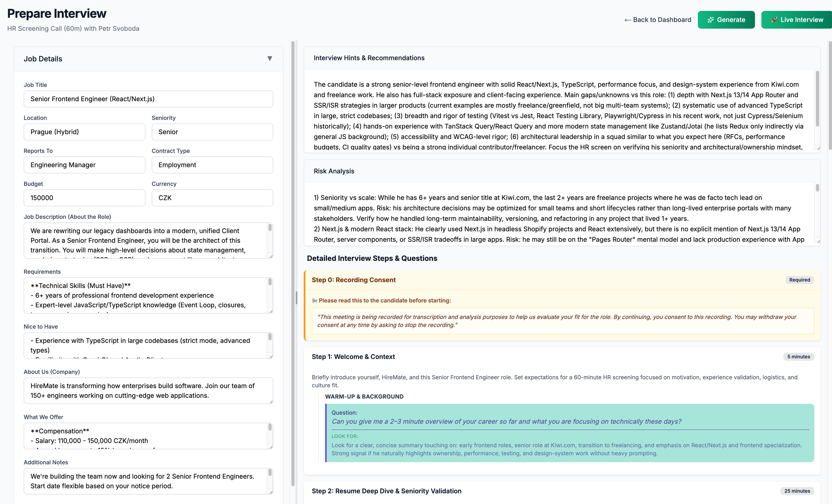Click the Back to Dashboard link

point(658,20)
